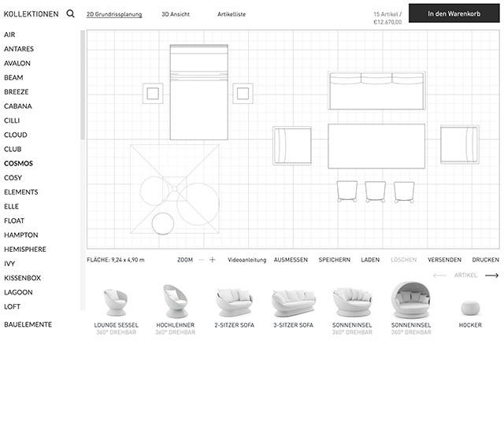Select the Hocker stool item

(470, 306)
